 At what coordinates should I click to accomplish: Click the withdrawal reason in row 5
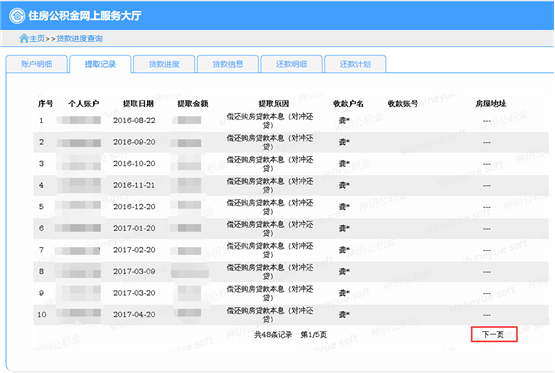270,207
